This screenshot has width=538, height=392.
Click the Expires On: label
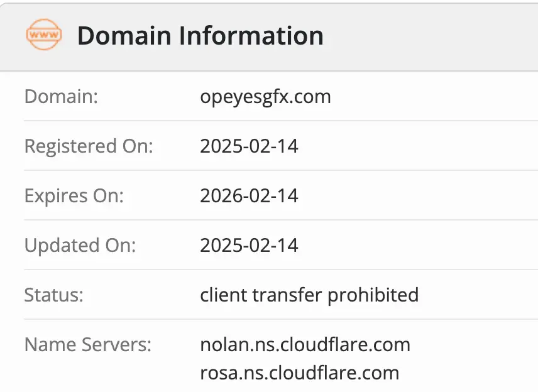pyautogui.click(x=74, y=196)
